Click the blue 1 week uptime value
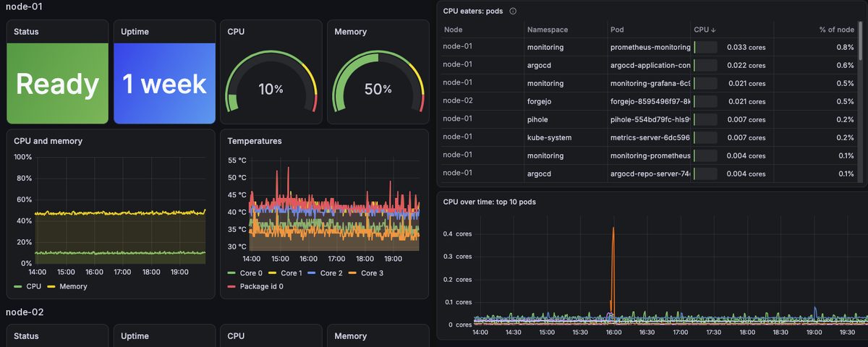 tap(164, 84)
